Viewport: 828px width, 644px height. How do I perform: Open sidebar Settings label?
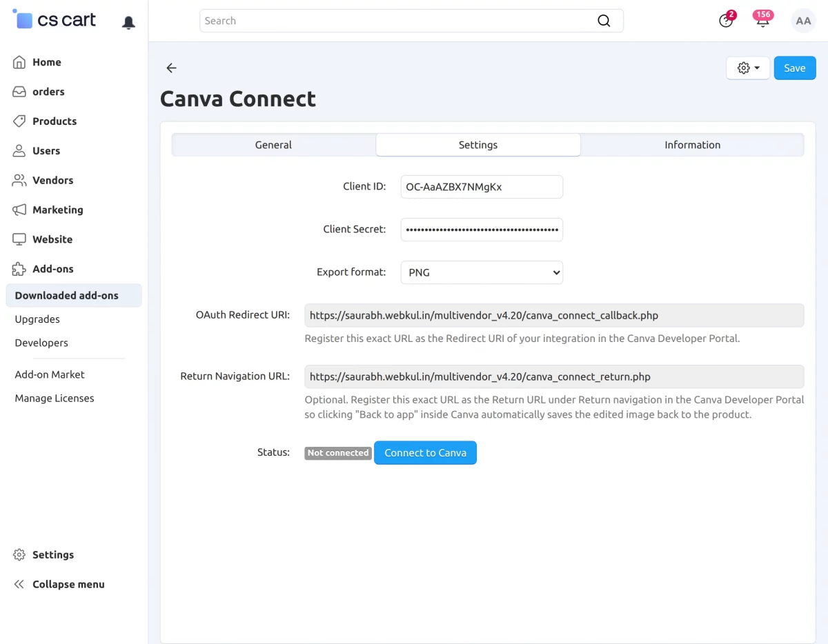53,554
